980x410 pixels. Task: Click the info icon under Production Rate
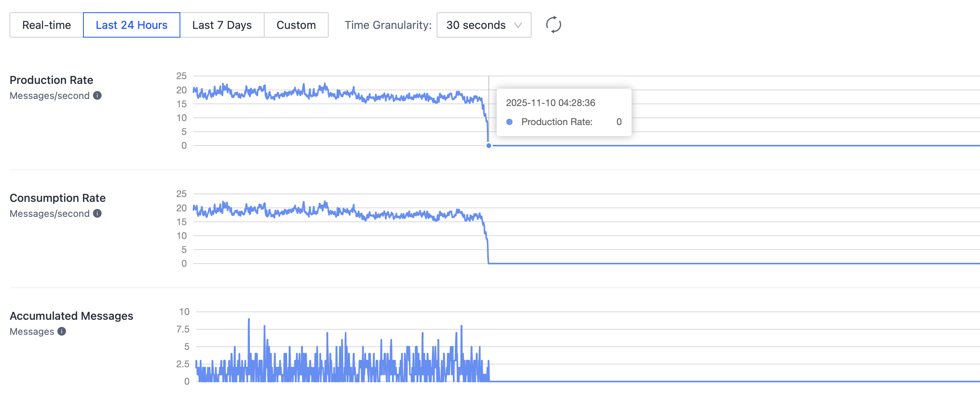click(97, 95)
